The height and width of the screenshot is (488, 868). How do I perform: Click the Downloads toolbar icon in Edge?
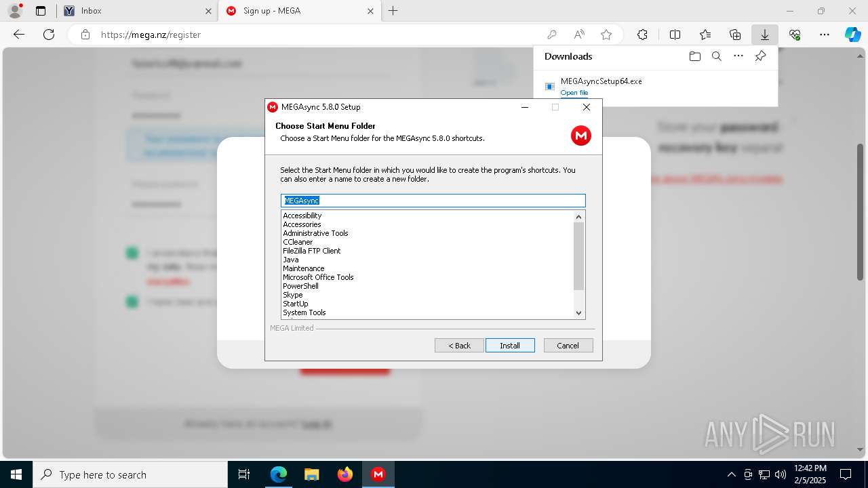click(764, 35)
